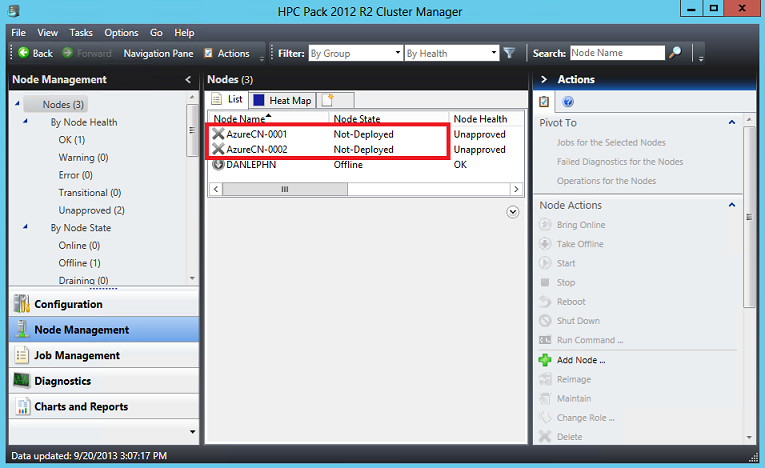The image size is (765, 468).
Task: Toggle the Navigation Pane button
Action: (158, 53)
